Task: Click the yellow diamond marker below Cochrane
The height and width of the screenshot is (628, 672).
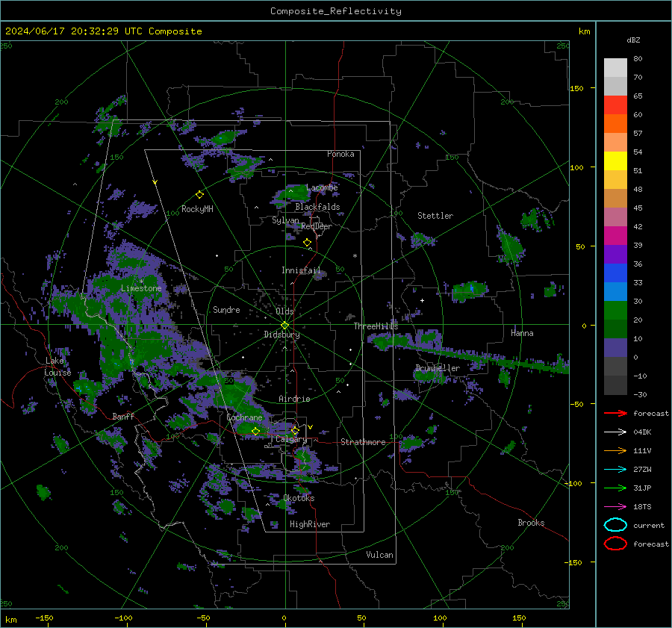Action: click(255, 431)
